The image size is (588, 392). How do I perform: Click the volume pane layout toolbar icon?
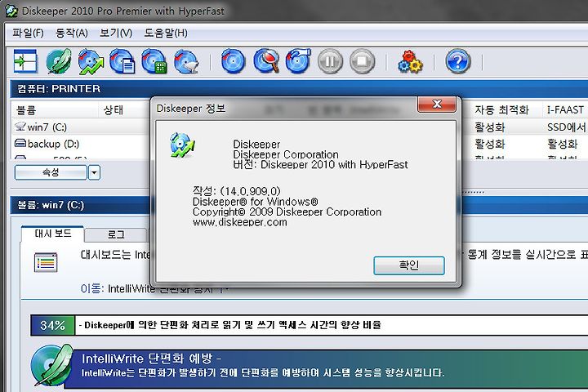25,61
